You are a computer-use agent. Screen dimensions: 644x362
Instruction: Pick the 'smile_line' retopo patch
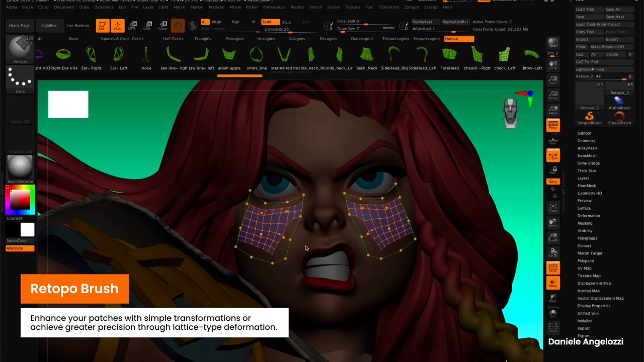257,58
